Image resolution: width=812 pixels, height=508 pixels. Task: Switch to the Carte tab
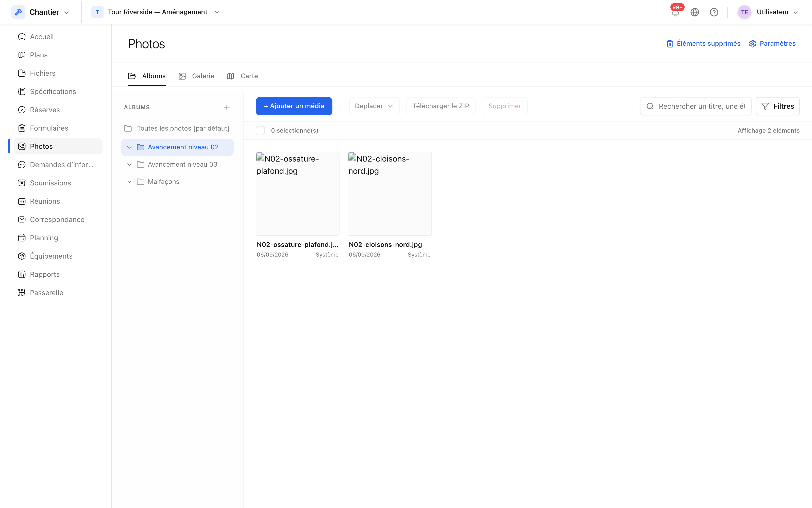point(242,76)
